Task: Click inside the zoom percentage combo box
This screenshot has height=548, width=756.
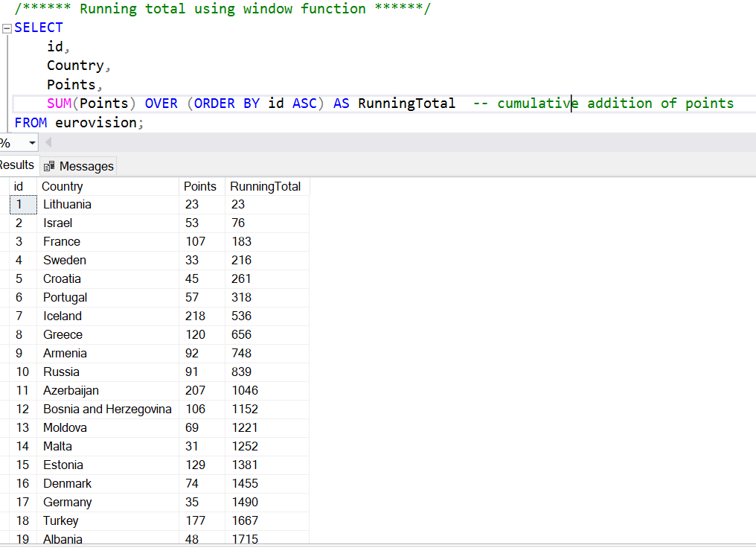Action: [x=11, y=141]
